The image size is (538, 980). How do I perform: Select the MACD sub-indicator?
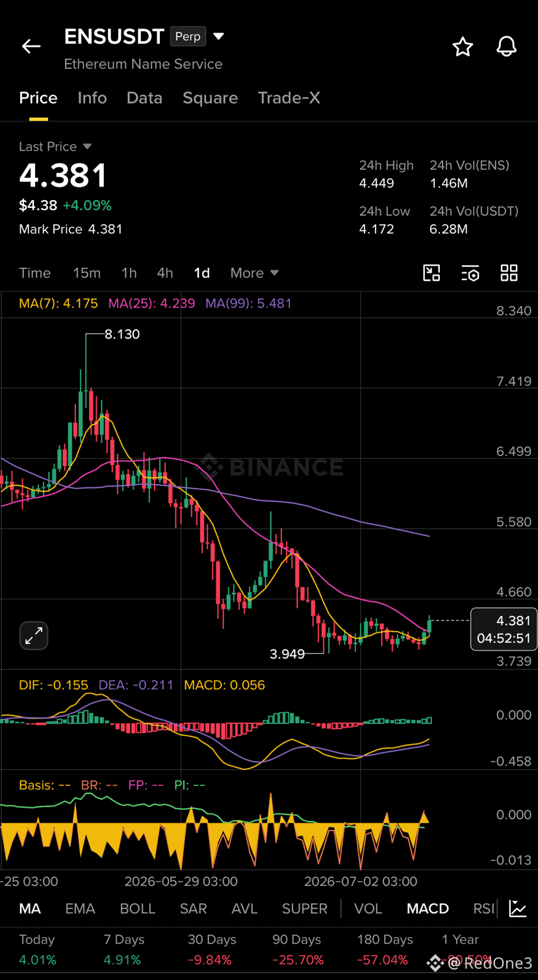click(x=428, y=909)
